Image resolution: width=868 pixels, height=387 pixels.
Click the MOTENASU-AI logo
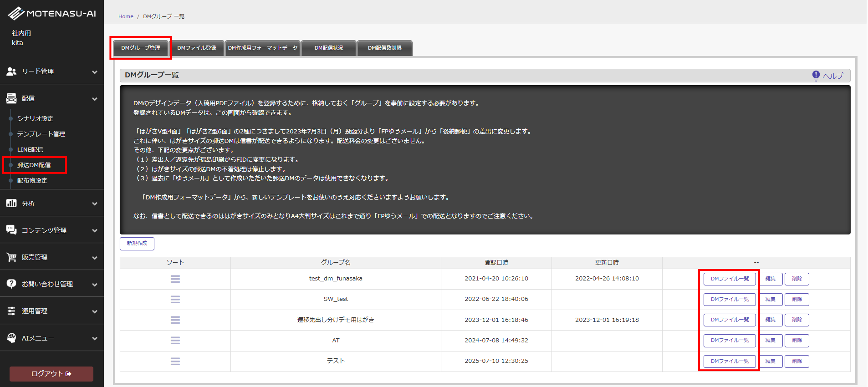tap(52, 13)
